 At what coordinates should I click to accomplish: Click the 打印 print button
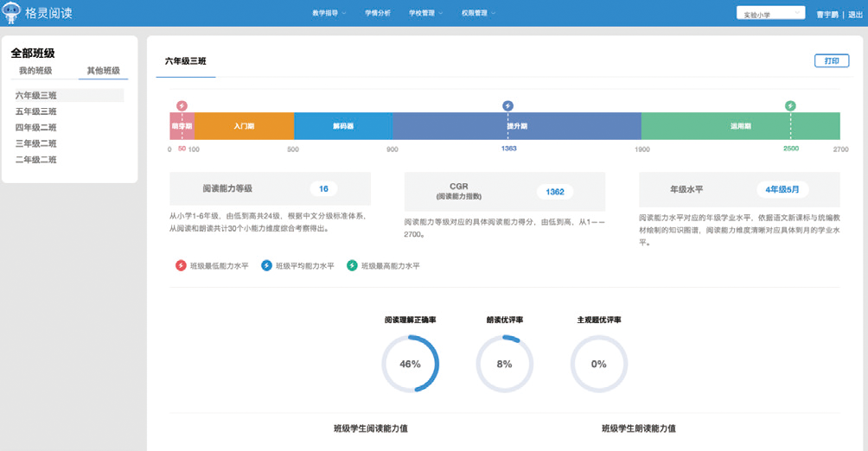coord(832,60)
